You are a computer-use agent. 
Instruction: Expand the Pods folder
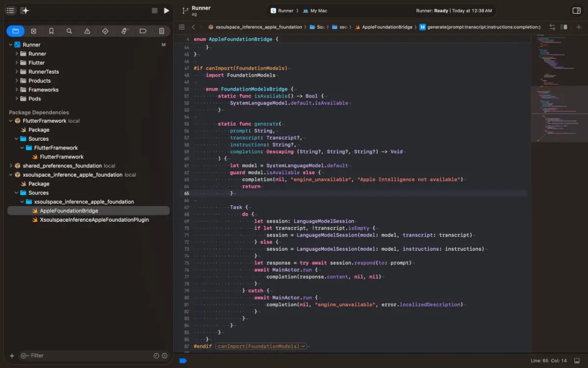tap(17, 99)
